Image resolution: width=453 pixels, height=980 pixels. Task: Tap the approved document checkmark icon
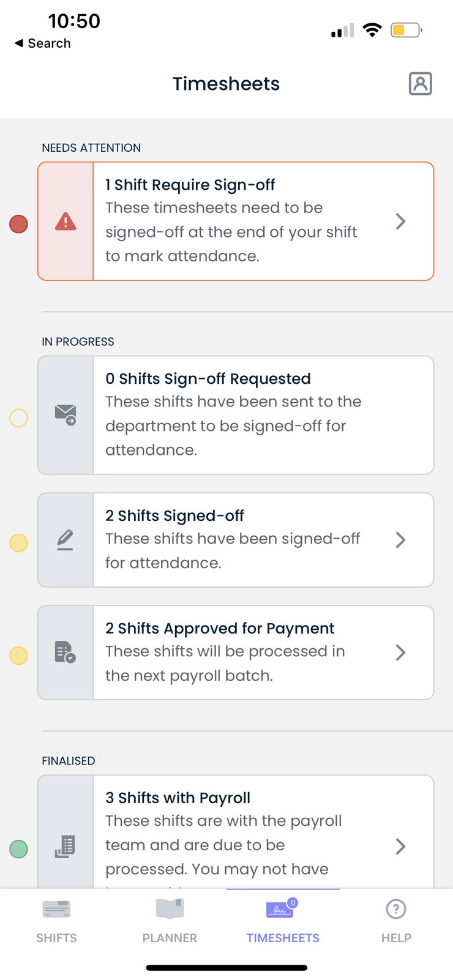[x=66, y=653]
